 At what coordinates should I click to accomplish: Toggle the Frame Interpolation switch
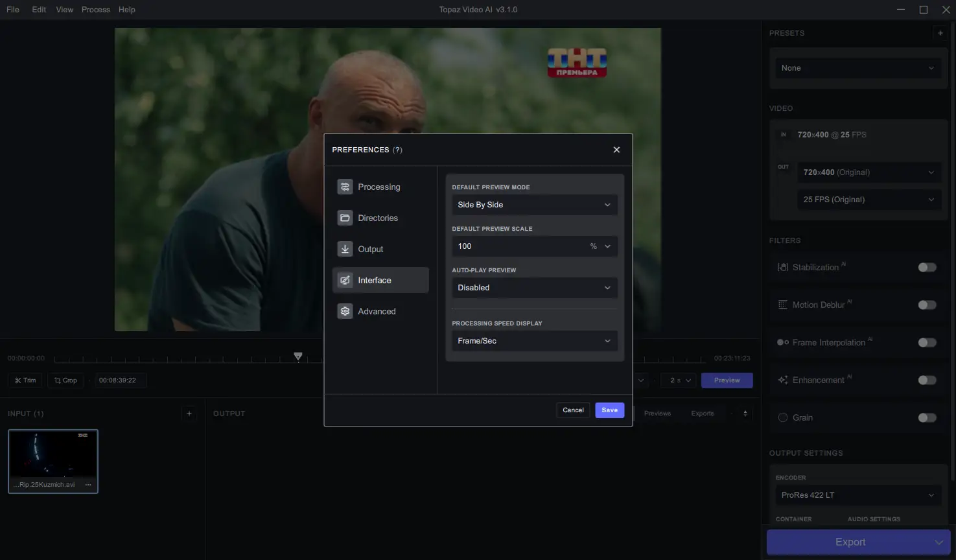click(927, 342)
